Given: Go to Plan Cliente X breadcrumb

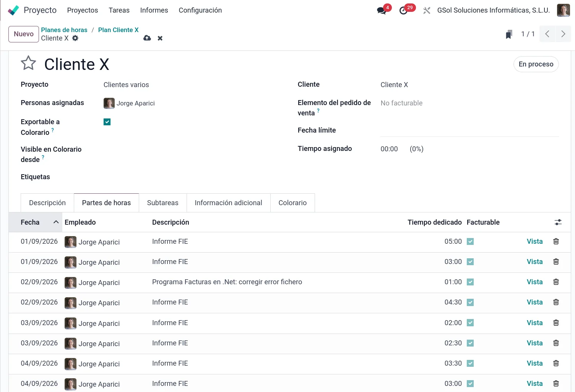Looking at the screenshot, I should tap(119, 30).
